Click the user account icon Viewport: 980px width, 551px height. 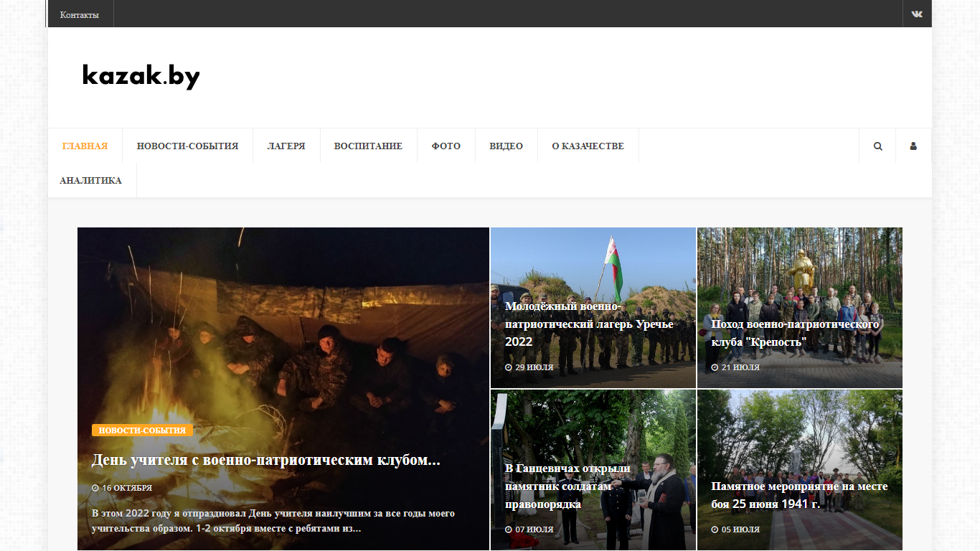click(x=913, y=146)
